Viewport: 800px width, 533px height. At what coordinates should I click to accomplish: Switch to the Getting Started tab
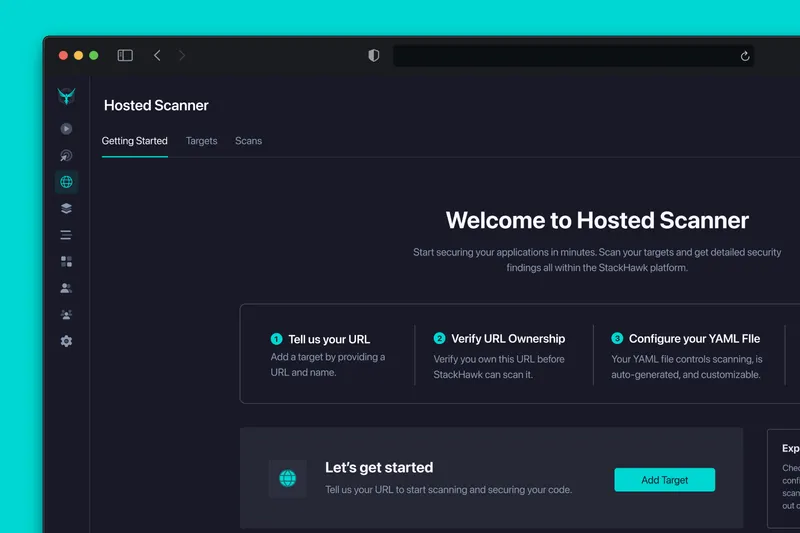tap(135, 141)
